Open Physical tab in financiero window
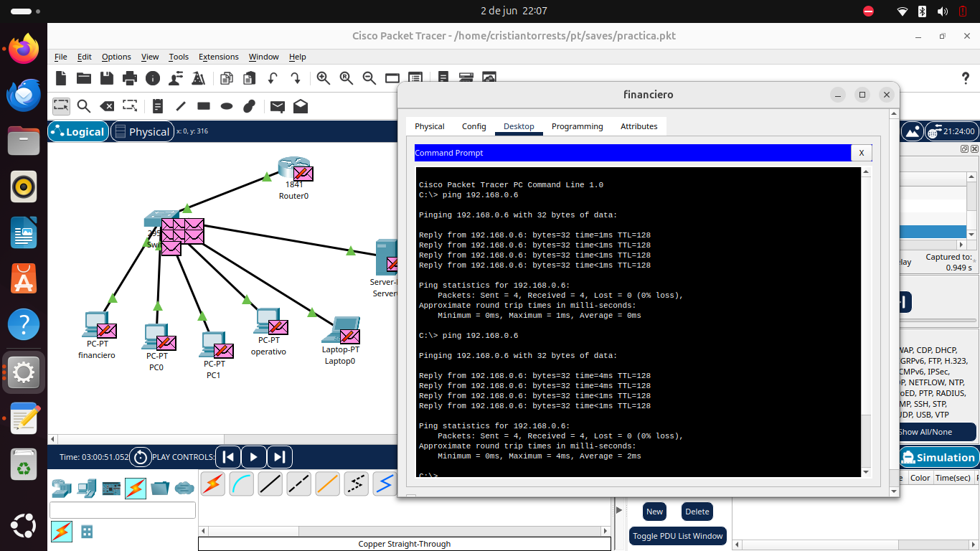The height and width of the screenshot is (551, 980). (430, 126)
